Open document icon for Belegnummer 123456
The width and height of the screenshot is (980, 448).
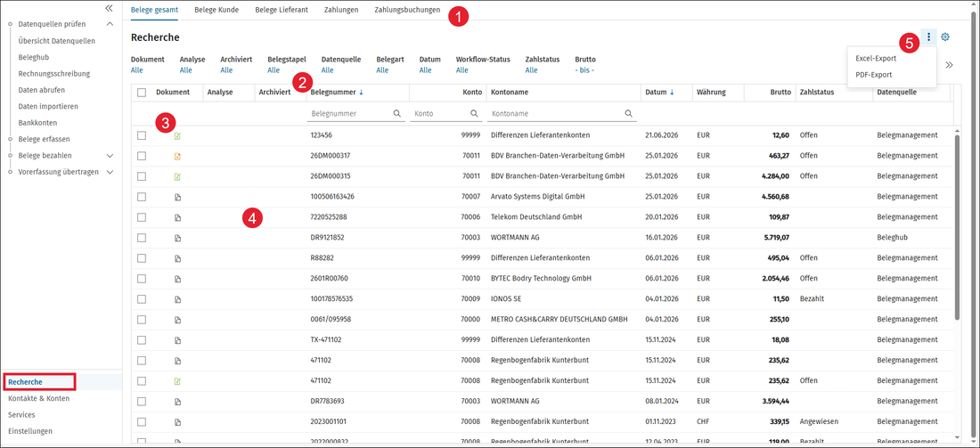177,135
